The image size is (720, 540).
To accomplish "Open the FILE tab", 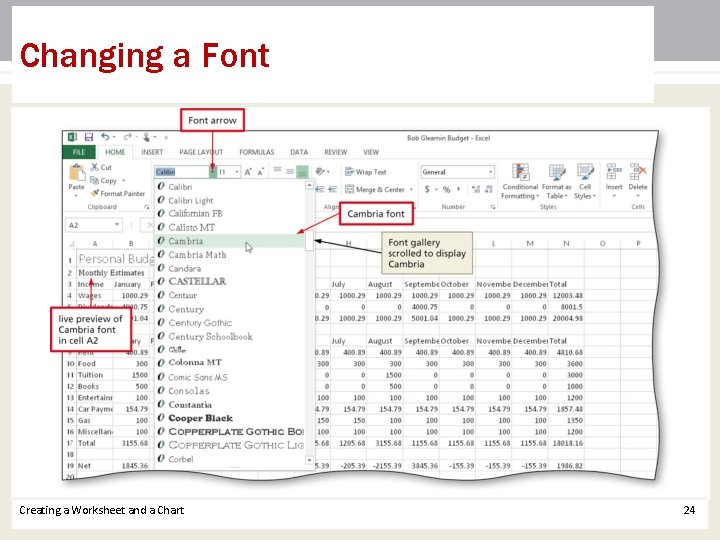I will [x=79, y=152].
